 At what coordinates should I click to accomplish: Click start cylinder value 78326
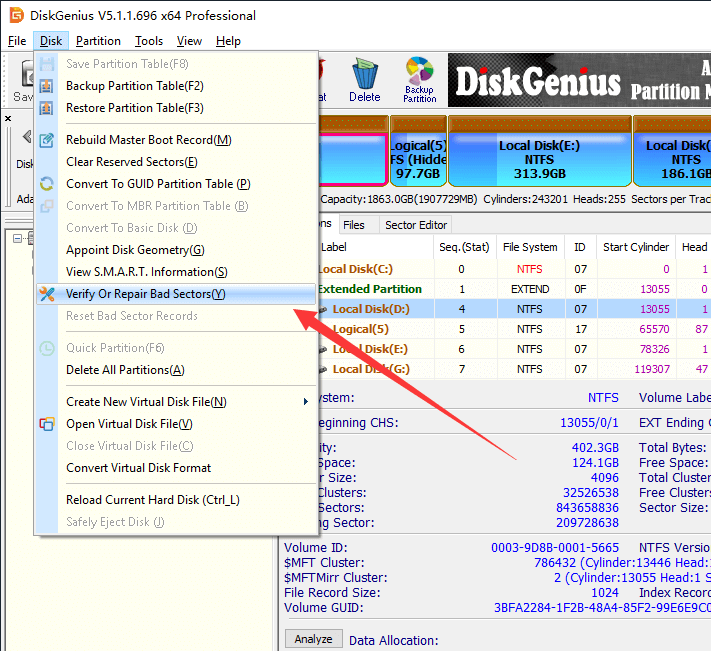[654, 349]
